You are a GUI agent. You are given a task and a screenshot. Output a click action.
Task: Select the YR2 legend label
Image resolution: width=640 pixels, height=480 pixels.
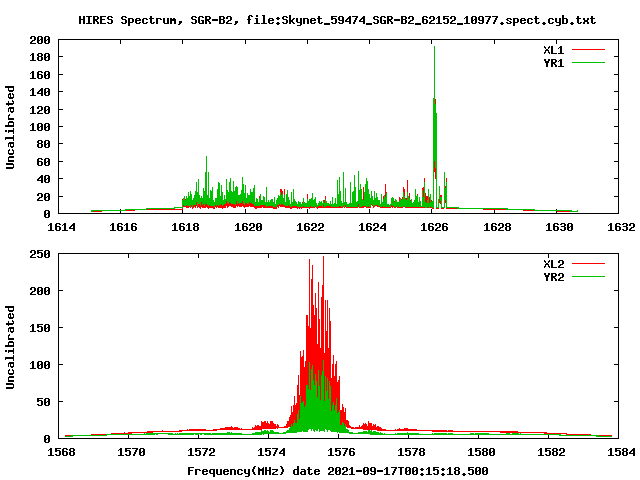(553, 277)
